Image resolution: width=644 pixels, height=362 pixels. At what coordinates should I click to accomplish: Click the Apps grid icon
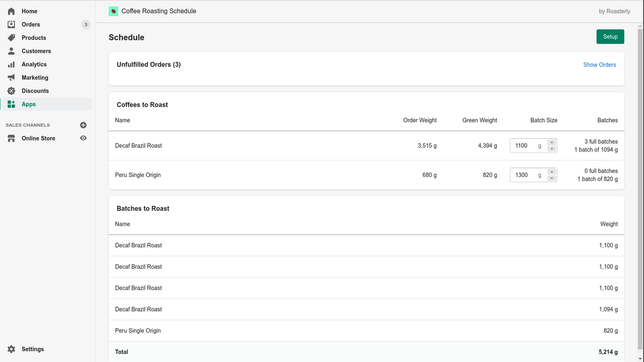click(x=11, y=104)
